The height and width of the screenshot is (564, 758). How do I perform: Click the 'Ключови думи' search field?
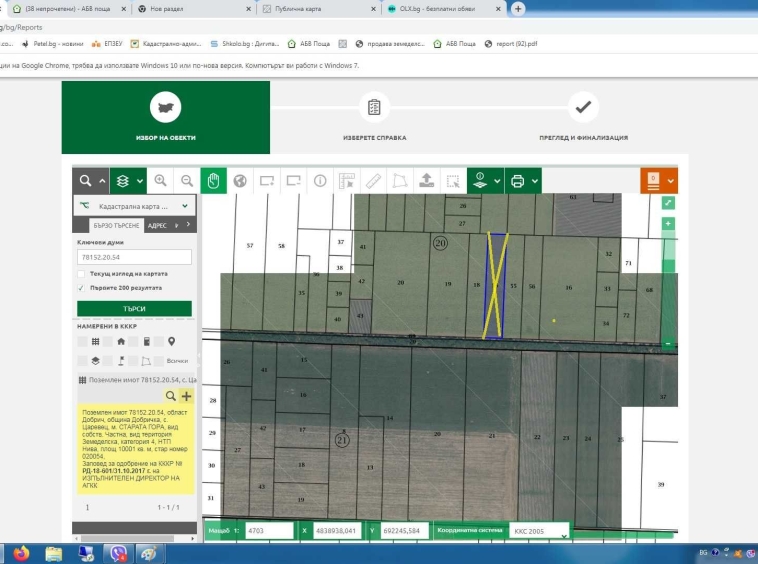tap(133, 257)
